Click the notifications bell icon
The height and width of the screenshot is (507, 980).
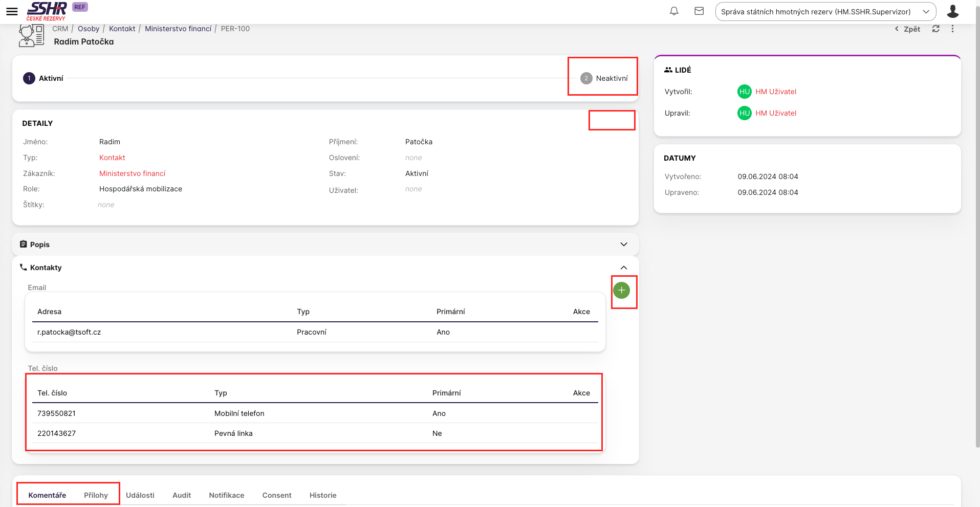click(674, 11)
